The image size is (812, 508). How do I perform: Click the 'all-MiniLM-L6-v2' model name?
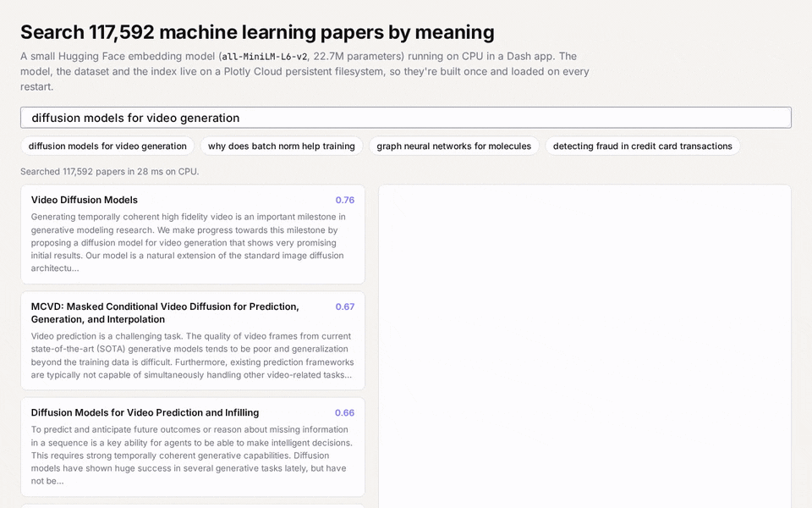click(265, 57)
